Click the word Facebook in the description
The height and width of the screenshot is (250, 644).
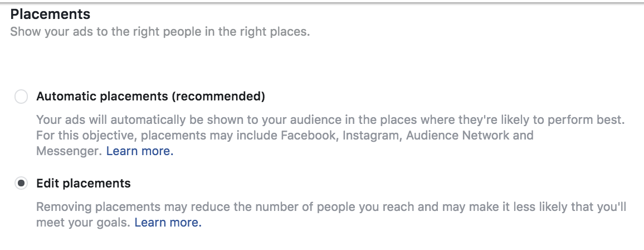[309, 136]
